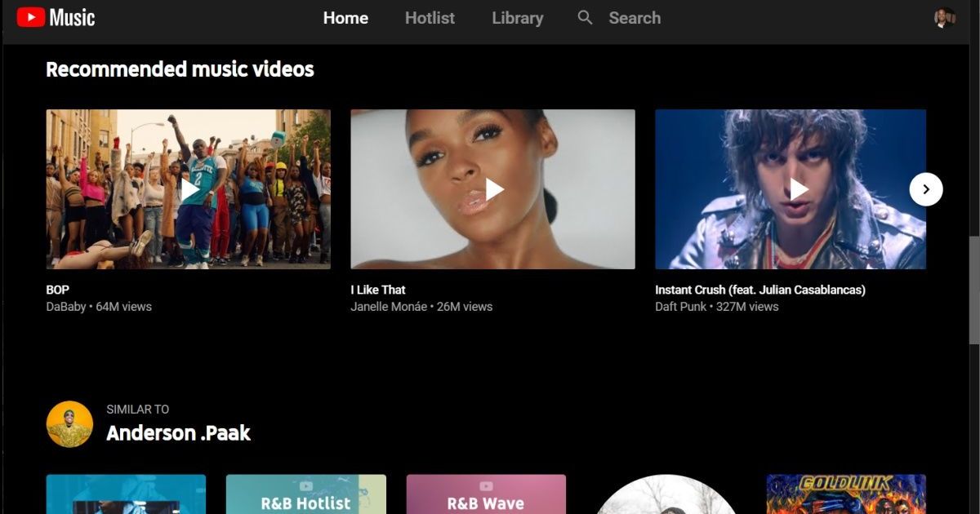
Task: Open the circular artist thumbnail
Action: (666, 494)
